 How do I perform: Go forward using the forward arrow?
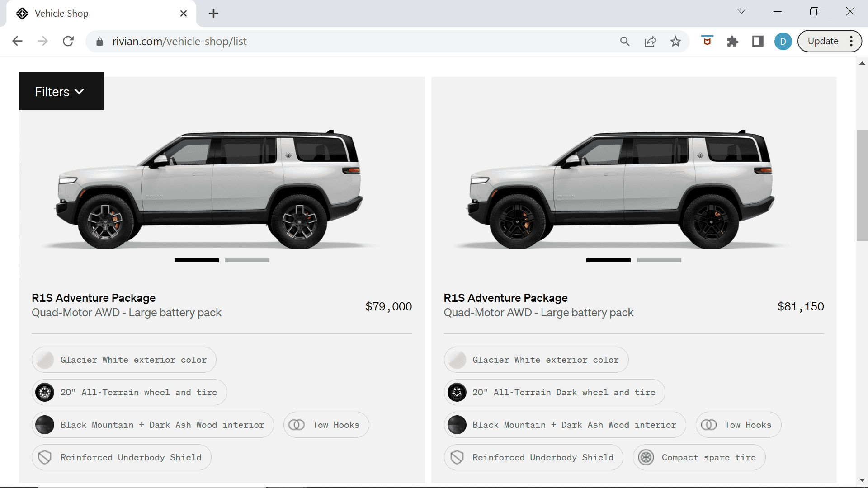click(x=42, y=41)
